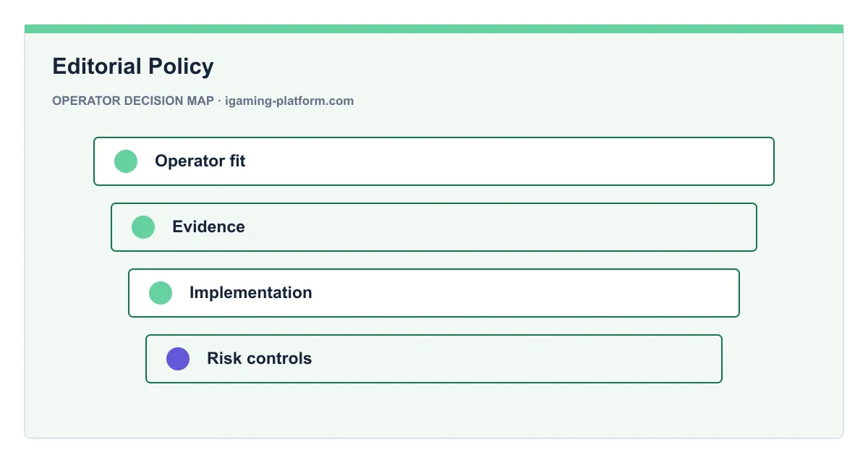This screenshot has height=463, width=868.
Task: Open the Evidence row
Action: (x=434, y=227)
